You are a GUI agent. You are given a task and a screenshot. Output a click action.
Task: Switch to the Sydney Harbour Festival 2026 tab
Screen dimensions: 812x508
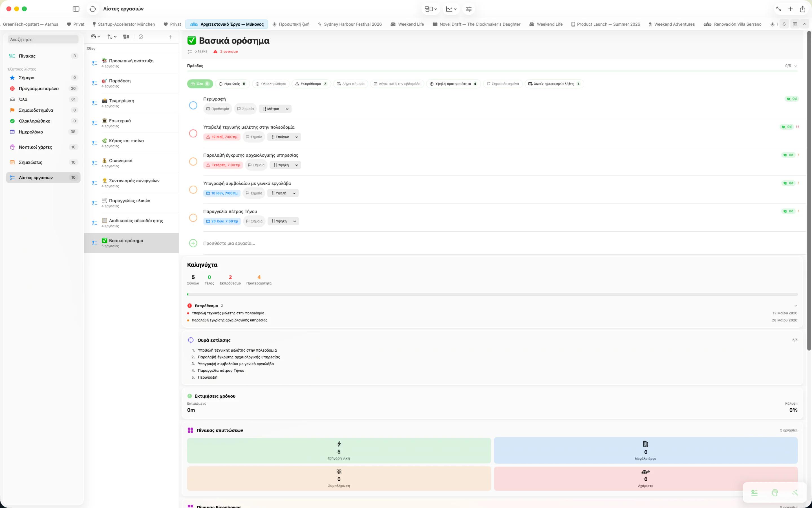pyautogui.click(x=350, y=24)
